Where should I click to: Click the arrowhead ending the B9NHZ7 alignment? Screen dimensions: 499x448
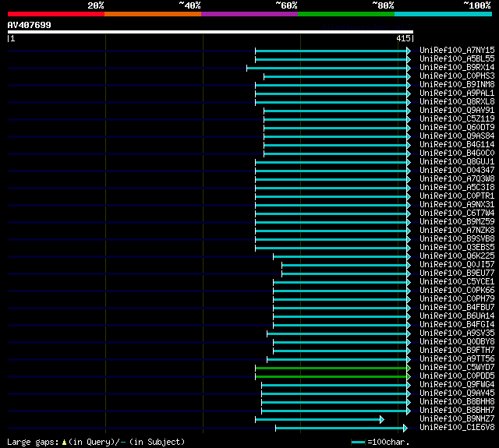pyautogui.click(x=382, y=420)
